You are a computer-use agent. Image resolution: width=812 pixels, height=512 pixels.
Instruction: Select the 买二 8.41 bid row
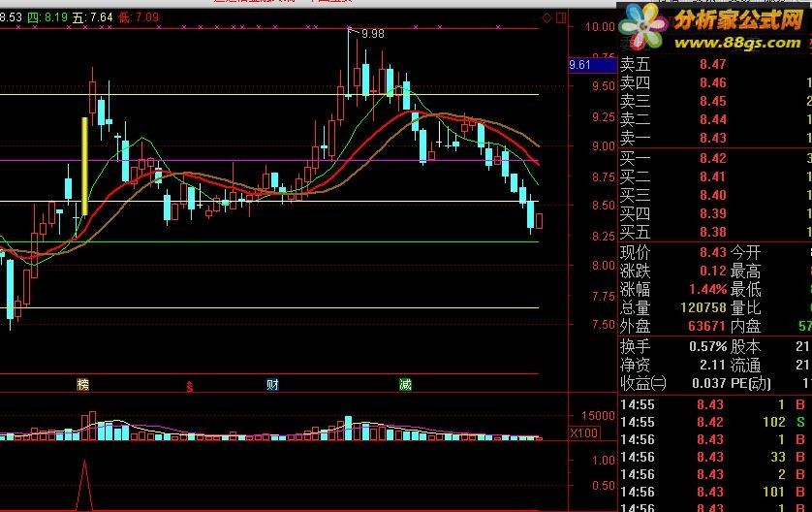pos(715,176)
